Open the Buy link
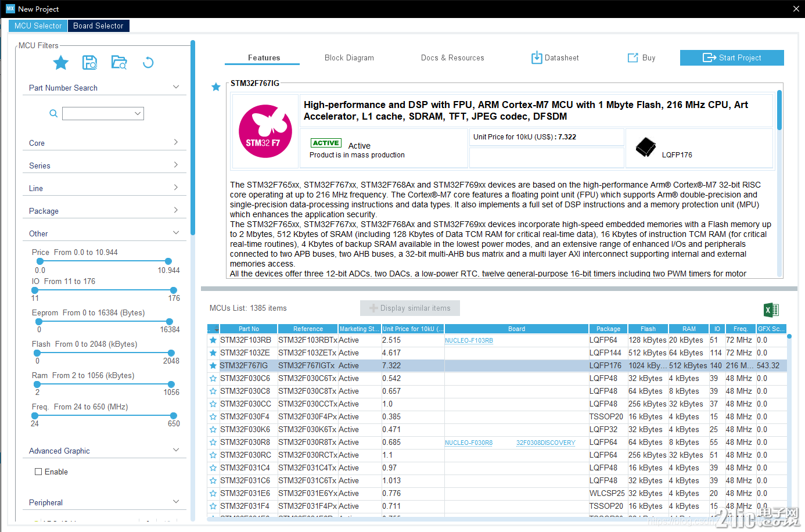This screenshot has width=805, height=532. click(642, 57)
